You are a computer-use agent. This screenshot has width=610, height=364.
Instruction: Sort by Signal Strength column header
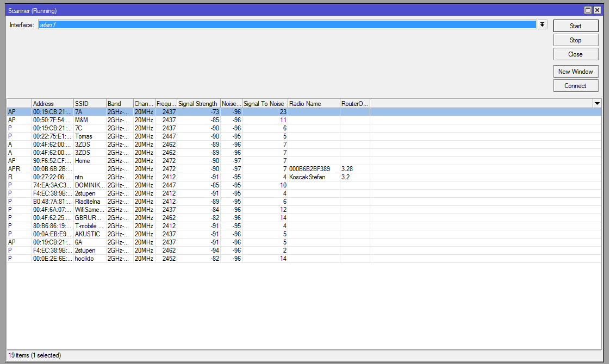point(198,104)
